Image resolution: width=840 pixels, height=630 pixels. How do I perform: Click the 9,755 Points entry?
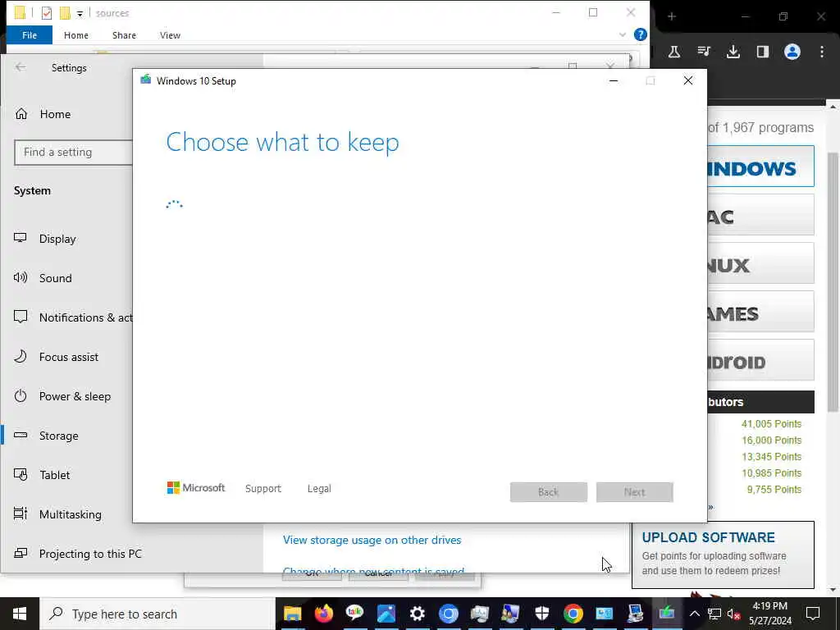[x=774, y=490]
